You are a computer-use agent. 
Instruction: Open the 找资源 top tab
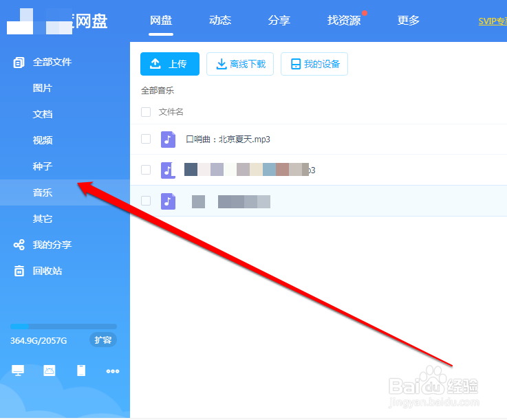coord(344,21)
